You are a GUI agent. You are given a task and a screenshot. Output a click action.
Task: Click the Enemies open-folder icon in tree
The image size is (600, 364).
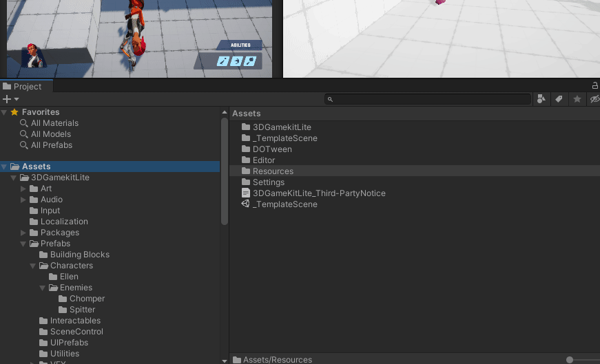point(53,288)
